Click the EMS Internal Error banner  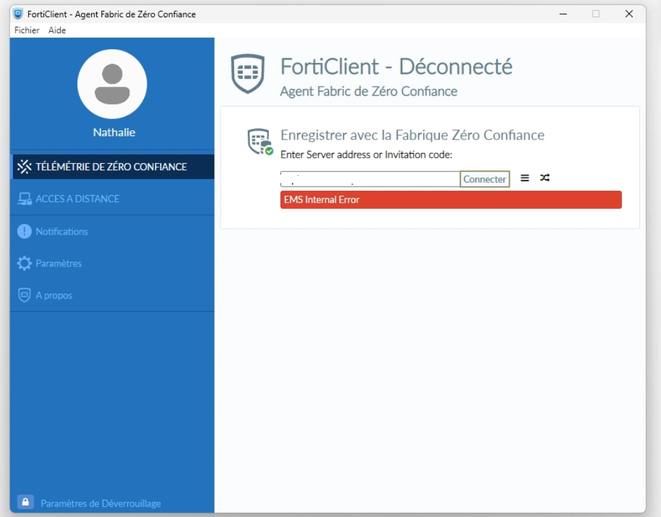point(451,199)
